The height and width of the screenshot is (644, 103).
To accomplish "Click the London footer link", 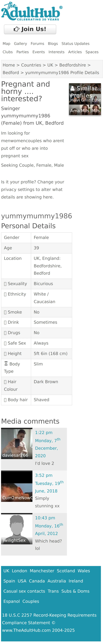I will [20, 571].
